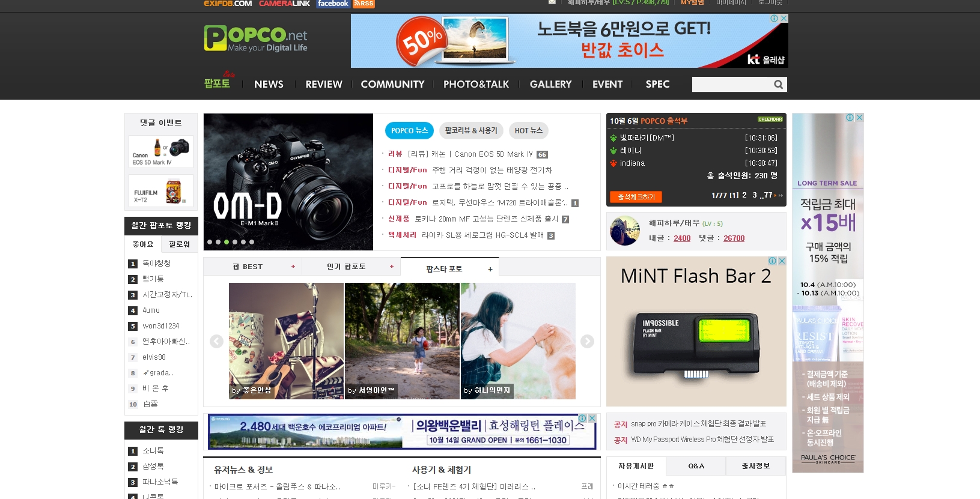
Task: Open photo by 좋은인상
Action: point(286,341)
